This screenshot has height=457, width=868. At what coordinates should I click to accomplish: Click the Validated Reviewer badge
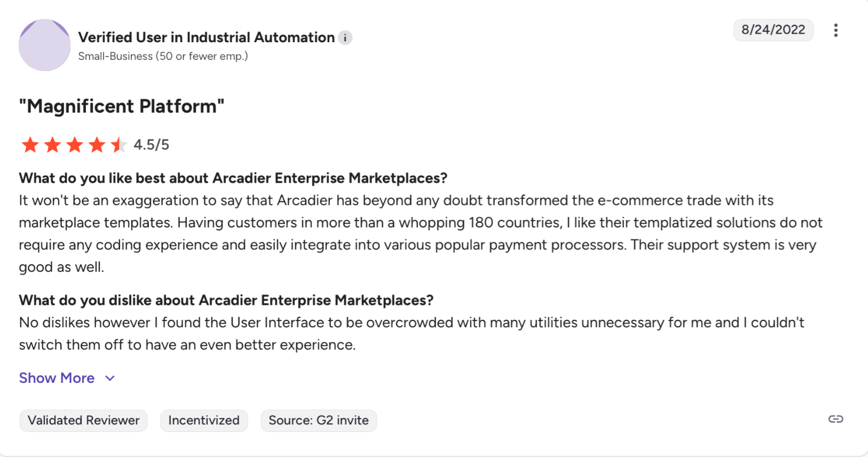[83, 421]
